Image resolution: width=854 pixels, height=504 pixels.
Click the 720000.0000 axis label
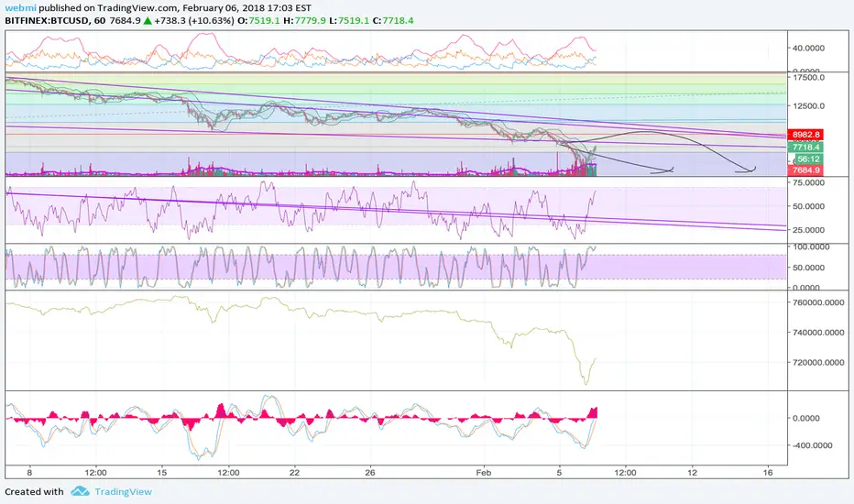(818, 362)
